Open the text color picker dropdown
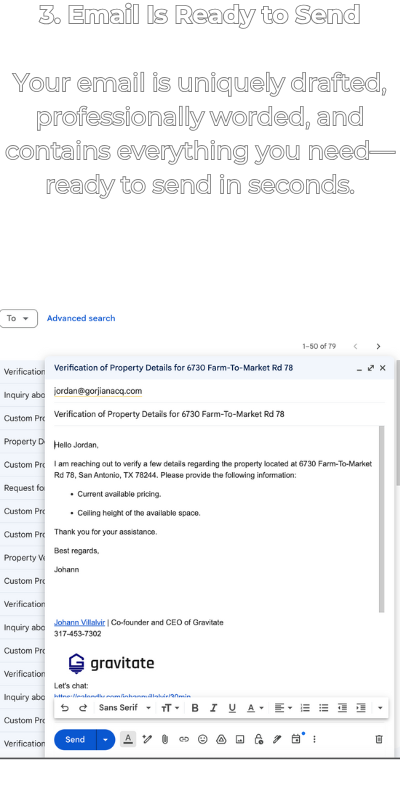This screenshot has height=800, width=400. (x=255, y=708)
